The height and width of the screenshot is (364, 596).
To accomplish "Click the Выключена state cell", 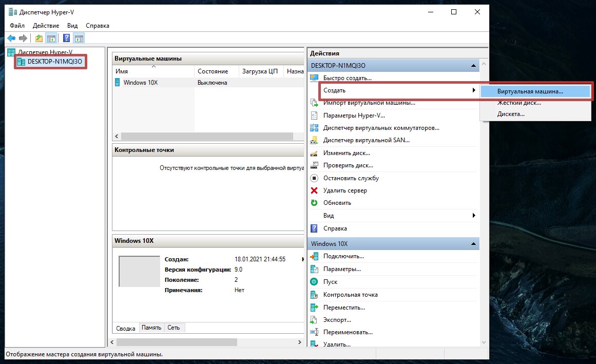I will (213, 83).
